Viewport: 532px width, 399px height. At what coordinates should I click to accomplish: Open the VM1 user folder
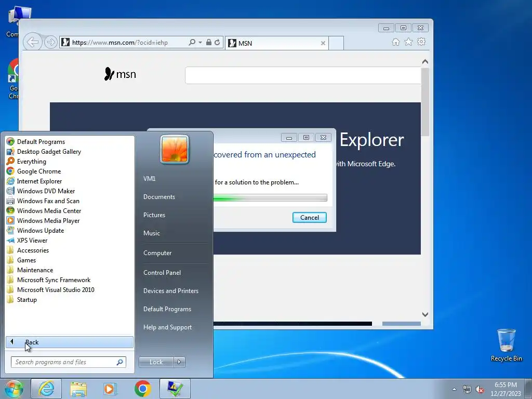(x=149, y=179)
